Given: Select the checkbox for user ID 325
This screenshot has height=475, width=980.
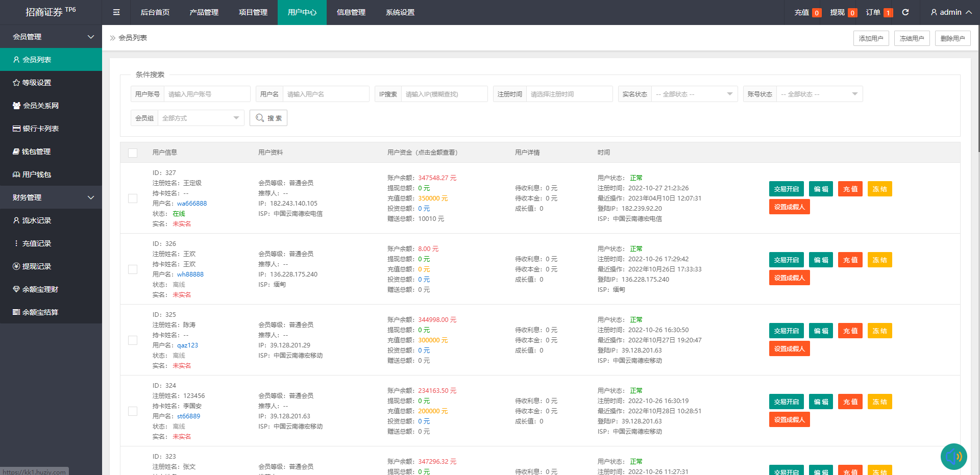Looking at the screenshot, I should [x=133, y=340].
